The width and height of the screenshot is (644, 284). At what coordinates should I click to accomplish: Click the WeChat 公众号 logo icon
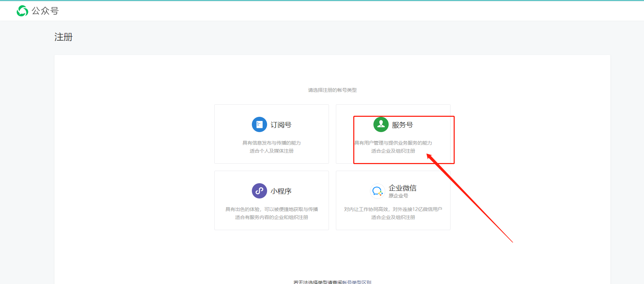[23, 11]
